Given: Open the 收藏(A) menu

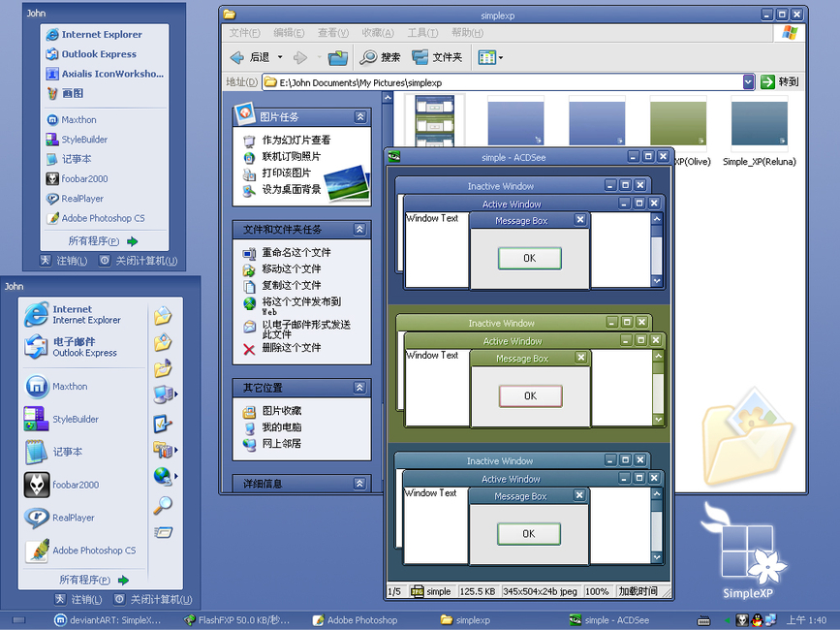Looking at the screenshot, I should (378, 33).
